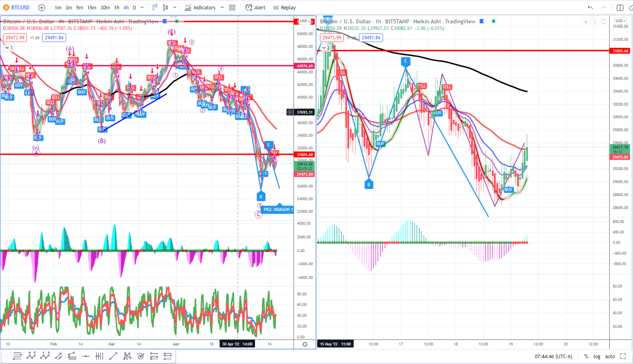This screenshot has height=364, width=633.
Task: Click the blue bars chart style icon
Action: tap(155, 7)
